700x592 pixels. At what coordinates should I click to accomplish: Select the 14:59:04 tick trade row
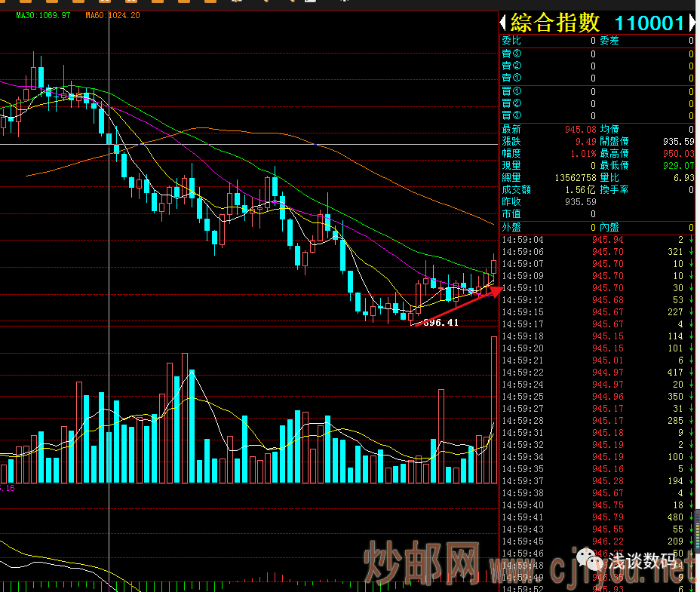point(596,240)
